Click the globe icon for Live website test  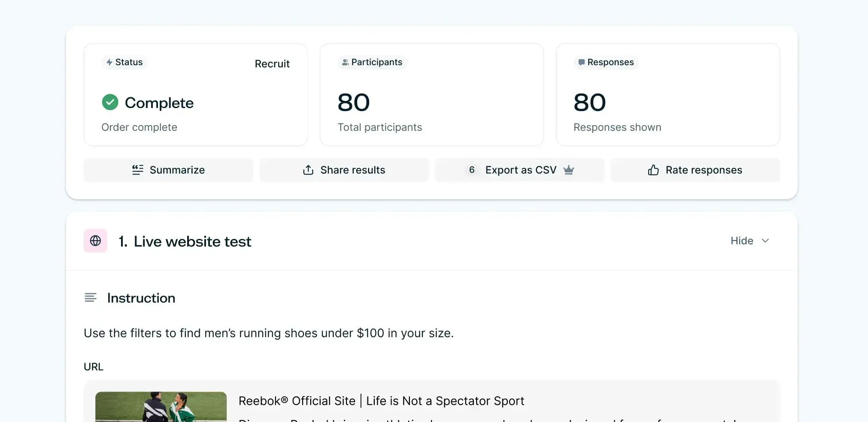pyautogui.click(x=95, y=241)
